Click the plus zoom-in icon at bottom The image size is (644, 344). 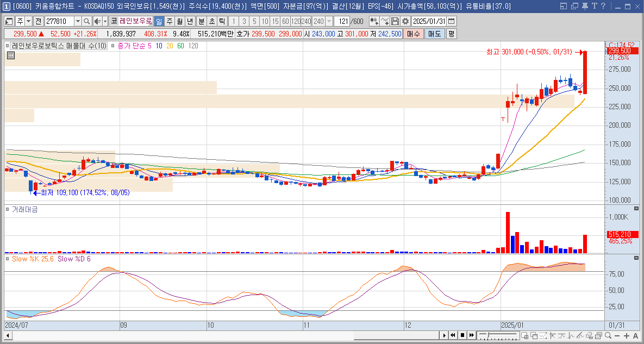pyautogui.click(x=626, y=336)
